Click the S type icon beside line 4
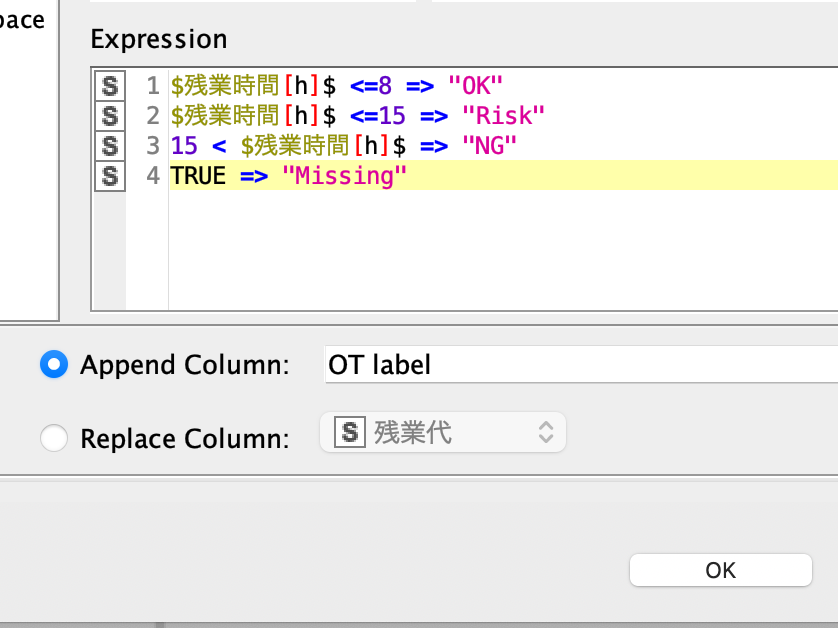This screenshot has height=628, width=838. [x=110, y=175]
